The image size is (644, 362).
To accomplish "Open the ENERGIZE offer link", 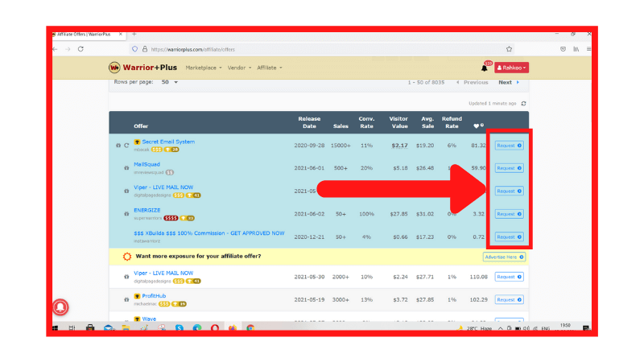I will [147, 210].
